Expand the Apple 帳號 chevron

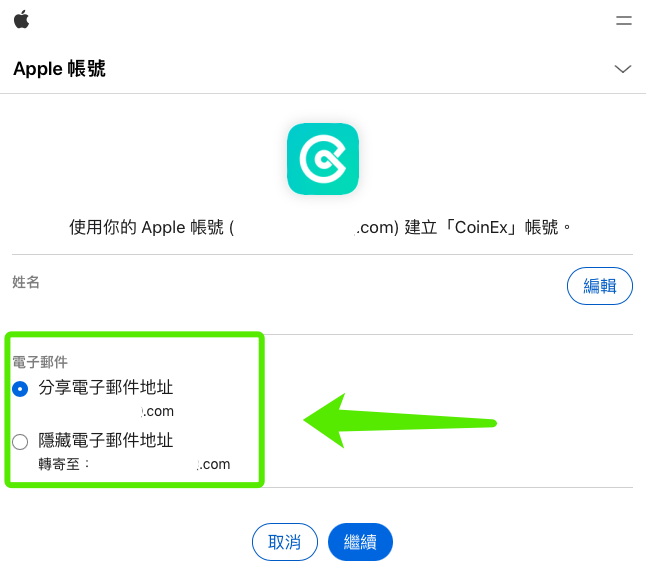coord(623,69)
